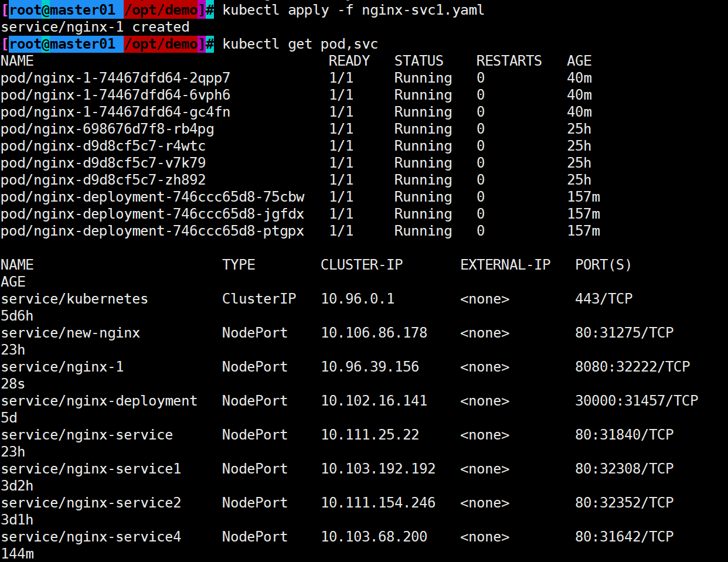Image resolution: width=728 pixels, height=562 pixels.
Task: Select 'service/nginx-service' service name
Action: 87,435
